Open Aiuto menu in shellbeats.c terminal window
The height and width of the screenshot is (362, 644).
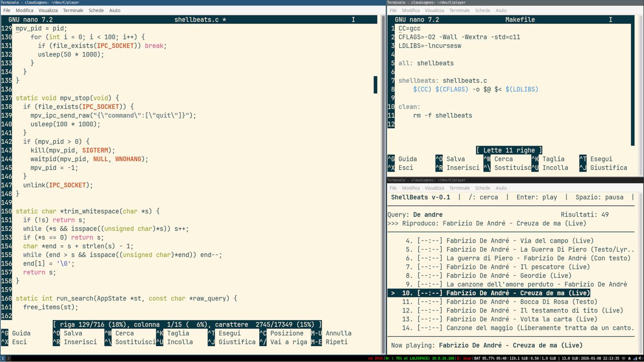point(115,10)
